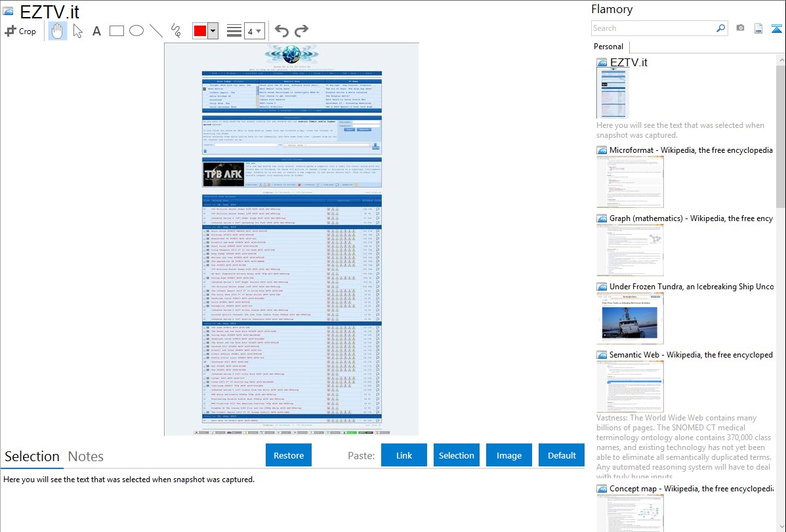Select the Crop tool
786x532 pixels.
(20, 31)
